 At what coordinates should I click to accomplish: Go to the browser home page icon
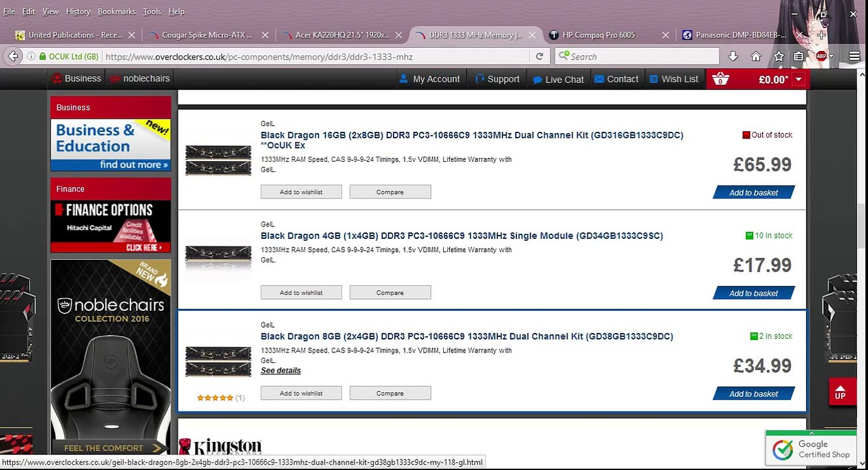(756, 57)
